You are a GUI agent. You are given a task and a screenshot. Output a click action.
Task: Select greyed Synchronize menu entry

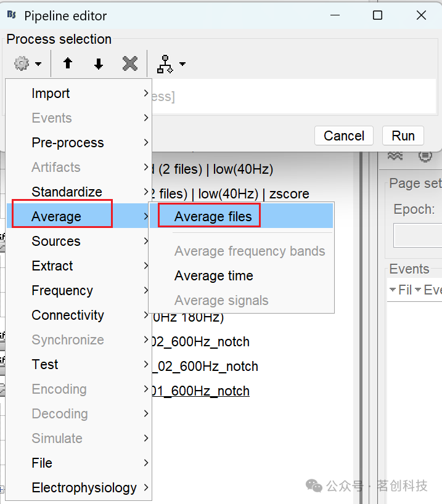point(79,339)
